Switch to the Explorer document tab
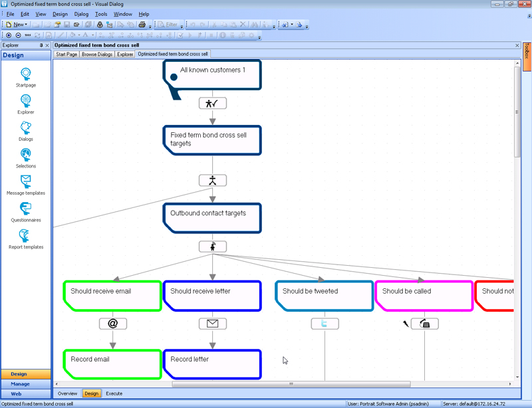This screenshot has height=408, width=532. point(125,54)
